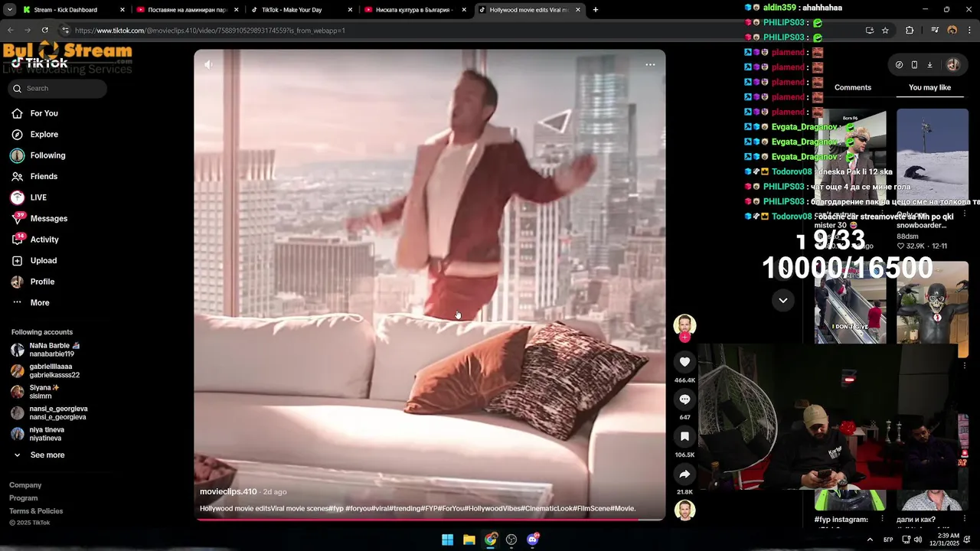Image resolution: width=980 pixels, height=551 pixels.
Task: Open the profile avatar in TikTok's top pill
Action: [x=952, y=65]
